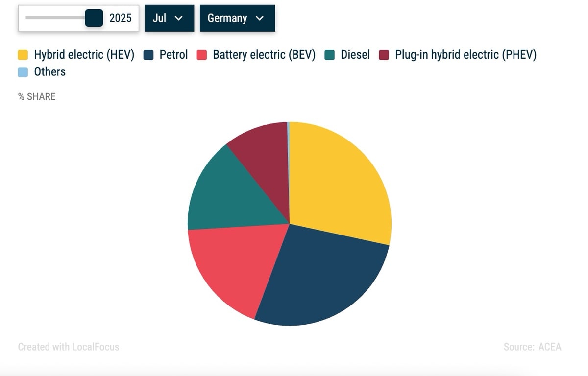Image resolution: width=588 pixels, height=376 pixels.
Task: Click the Diesel teal legend swatch
Action: pos(330,55)
